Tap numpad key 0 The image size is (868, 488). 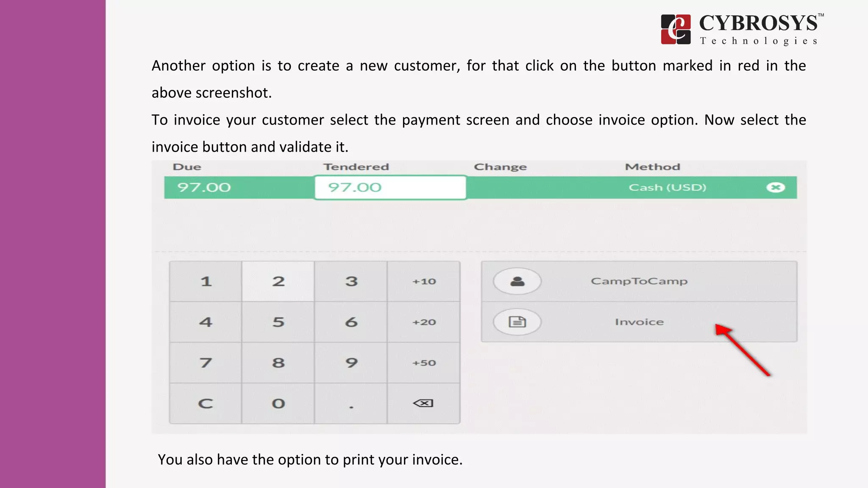tap(278, 403)
